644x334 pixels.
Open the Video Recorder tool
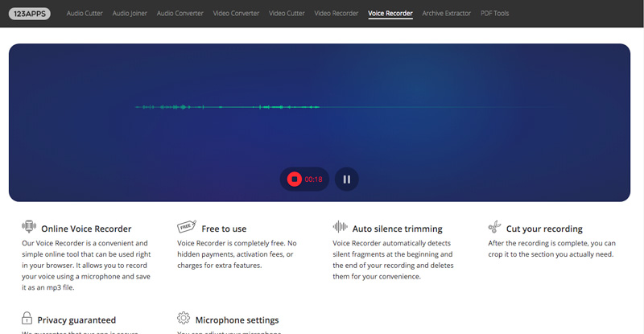(x=336, y=14)
